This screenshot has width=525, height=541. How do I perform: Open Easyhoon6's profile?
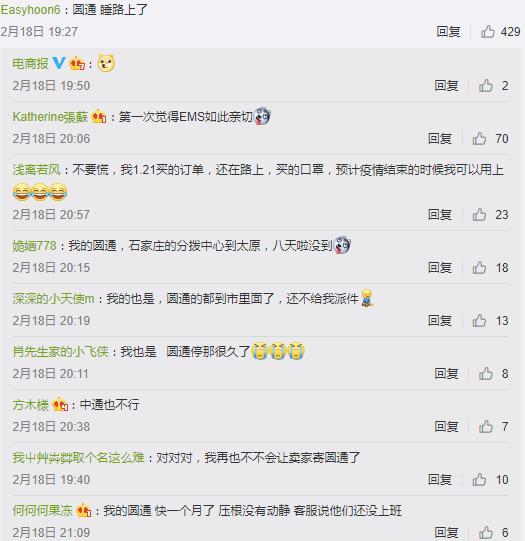[x=31, y=10]
